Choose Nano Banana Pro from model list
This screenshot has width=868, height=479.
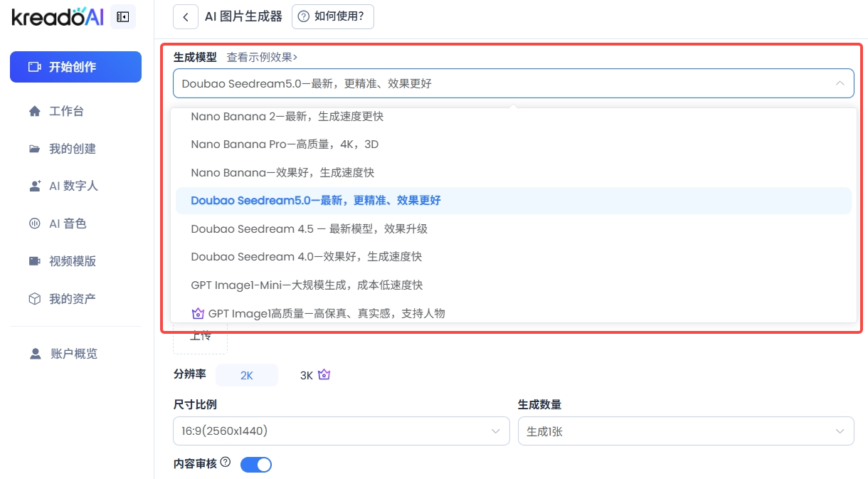coord(285,144)
